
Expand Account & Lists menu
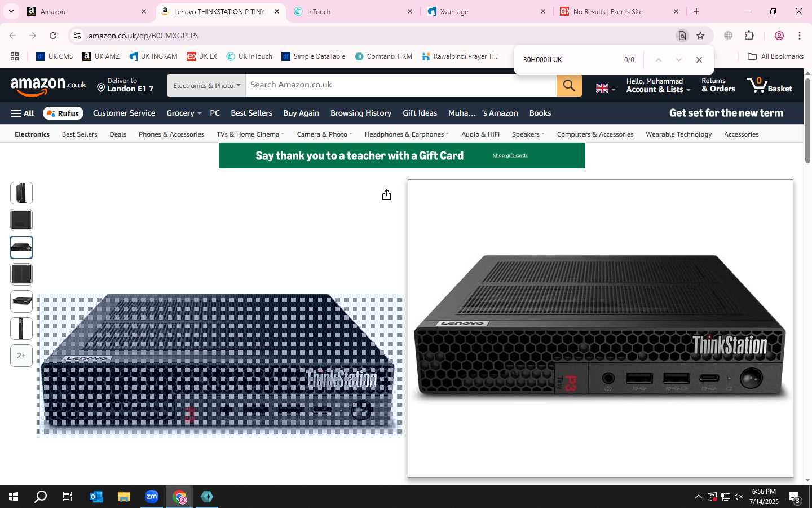[658, 85]
